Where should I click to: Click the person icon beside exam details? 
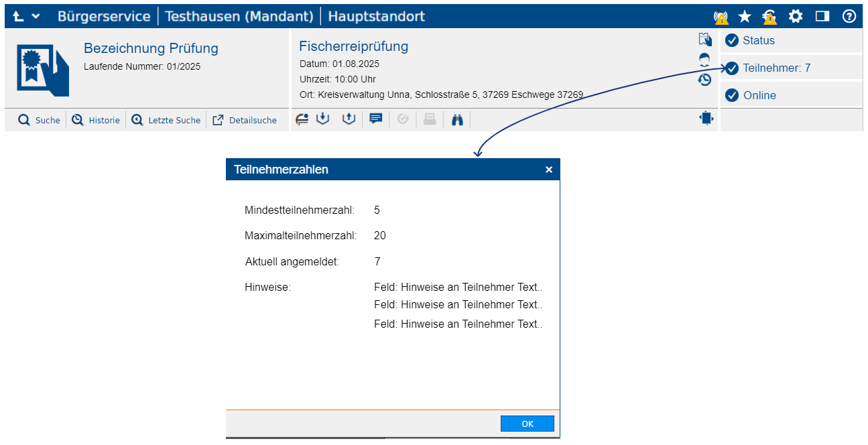(704, 59)
